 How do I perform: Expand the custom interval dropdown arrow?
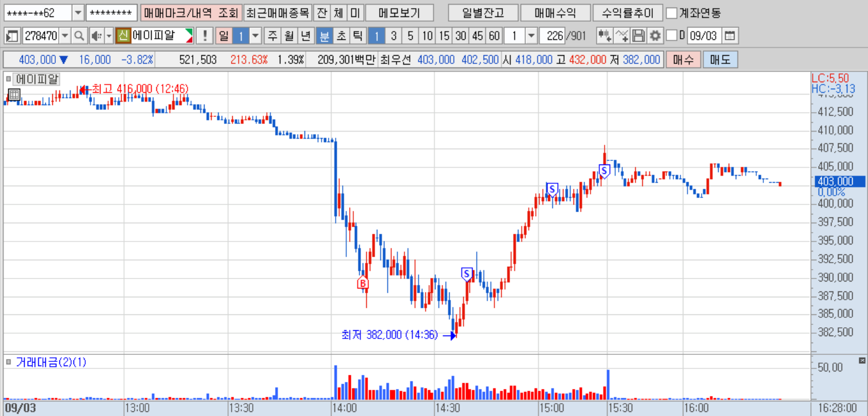point(531,36)
